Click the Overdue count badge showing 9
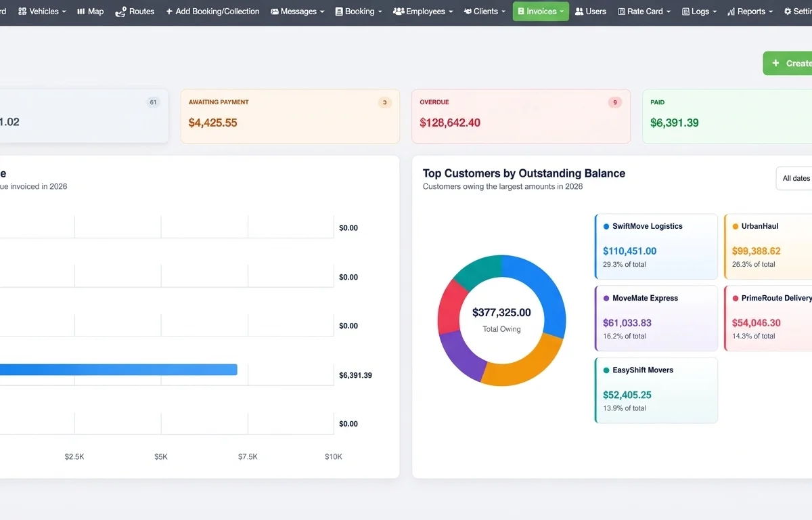The image size is (812, 520). [x=614, y=102]
